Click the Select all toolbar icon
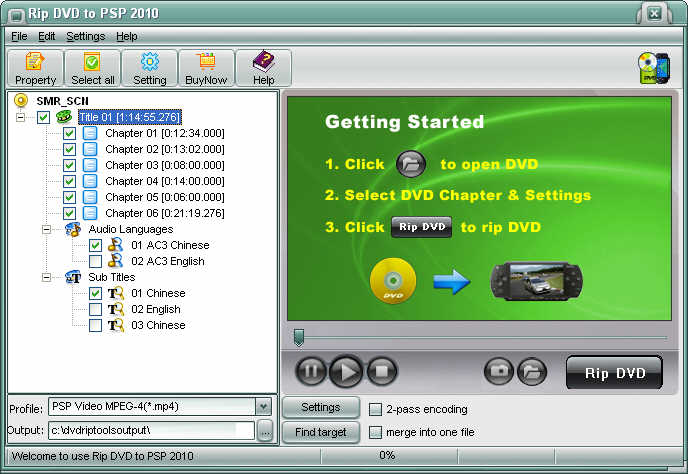 tap(93, 68)
